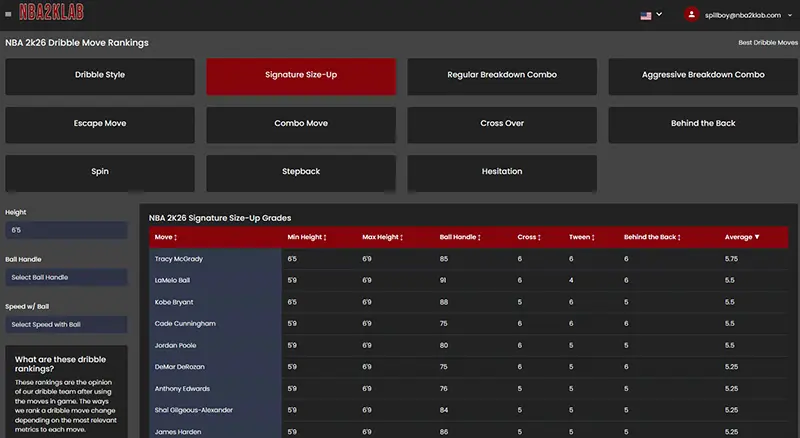Expand the Select Speed with Ball dropdown

pos(66,325)
